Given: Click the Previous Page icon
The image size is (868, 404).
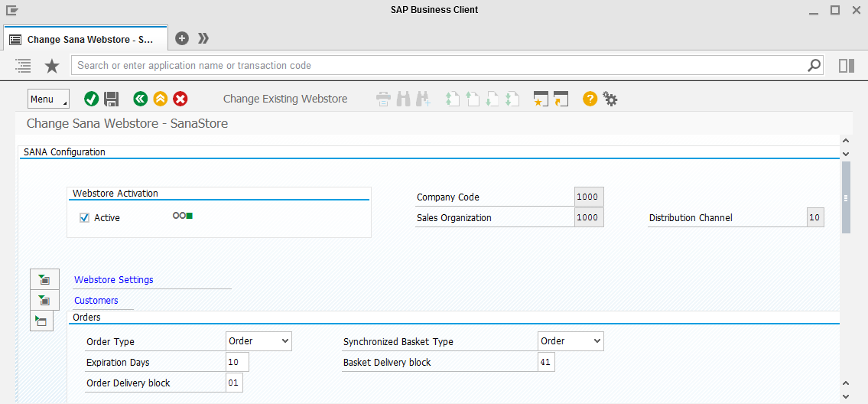Looking at the screenshot, I should [472, 99].
